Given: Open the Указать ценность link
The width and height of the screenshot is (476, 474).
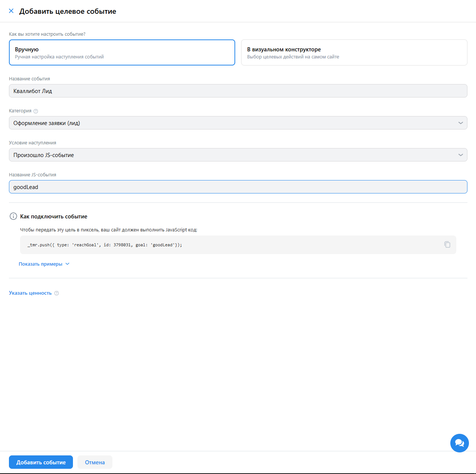Looking at the screenshot, I should (x=30, y=293).
